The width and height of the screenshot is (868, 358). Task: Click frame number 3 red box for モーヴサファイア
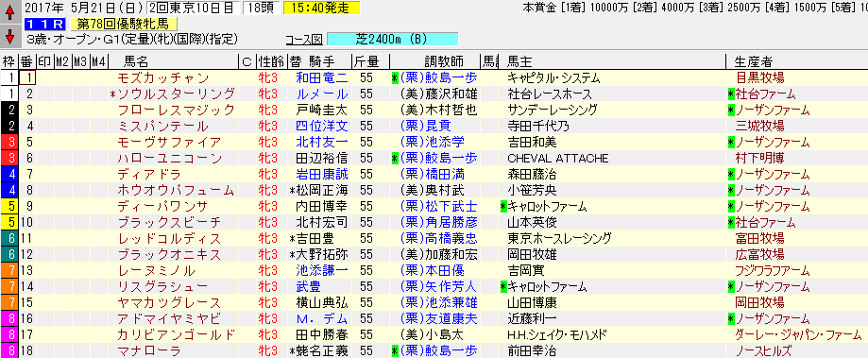[x=9, y=143]
